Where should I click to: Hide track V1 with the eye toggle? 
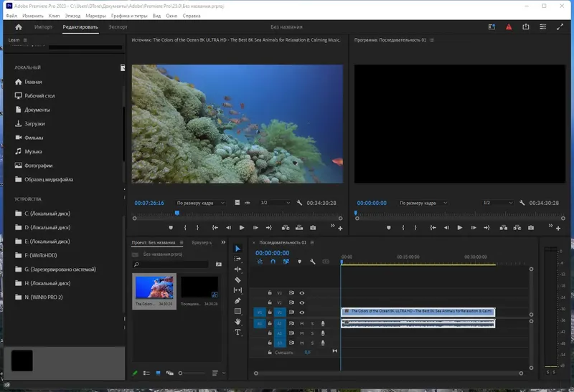pyautogui.click(x=301, y=312)
